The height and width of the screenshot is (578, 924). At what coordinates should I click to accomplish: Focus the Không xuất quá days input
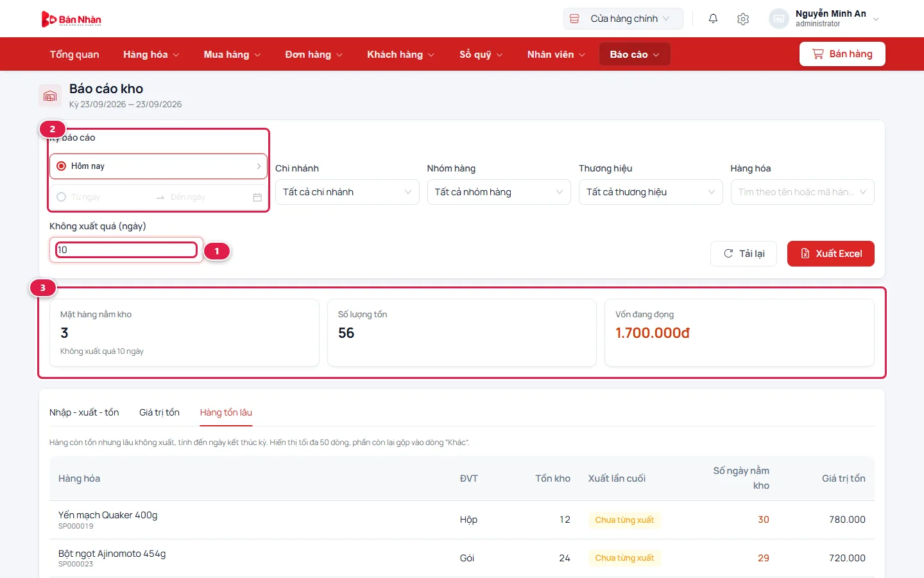[x=126, y=250]
